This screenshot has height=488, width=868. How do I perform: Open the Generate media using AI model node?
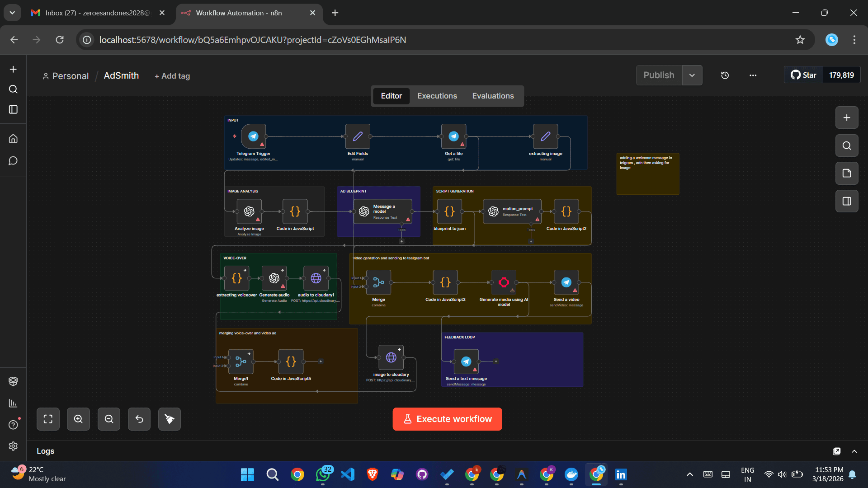[x=504, y=282]
